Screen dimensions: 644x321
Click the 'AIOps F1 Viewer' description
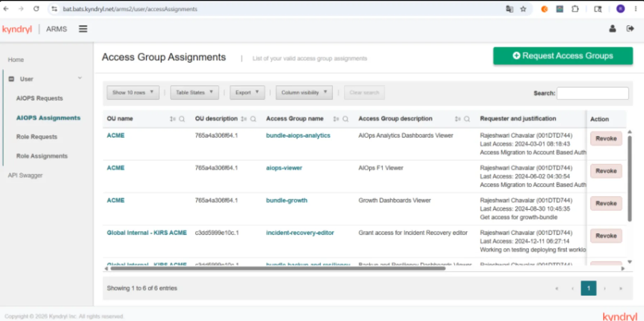[381, 168]
